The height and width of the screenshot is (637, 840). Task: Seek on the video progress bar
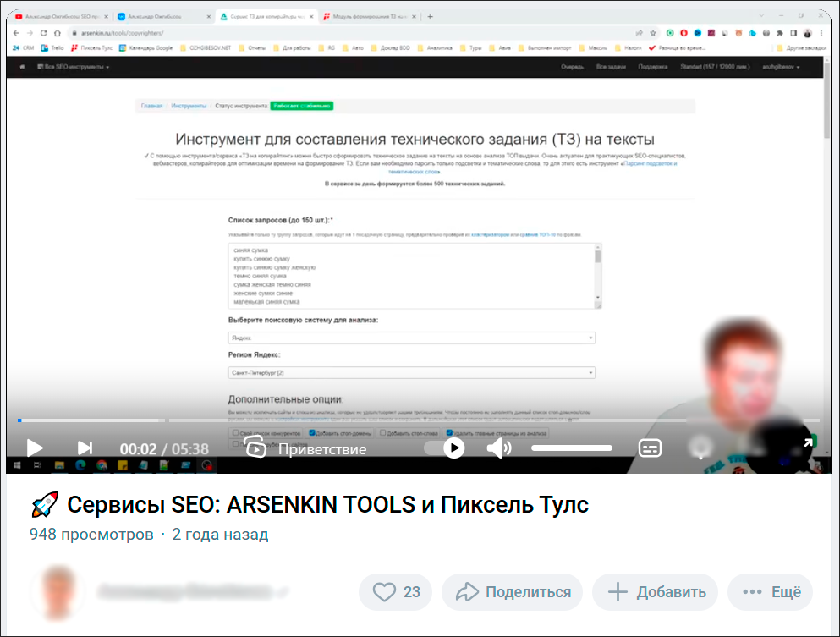[x=418, y=420]
